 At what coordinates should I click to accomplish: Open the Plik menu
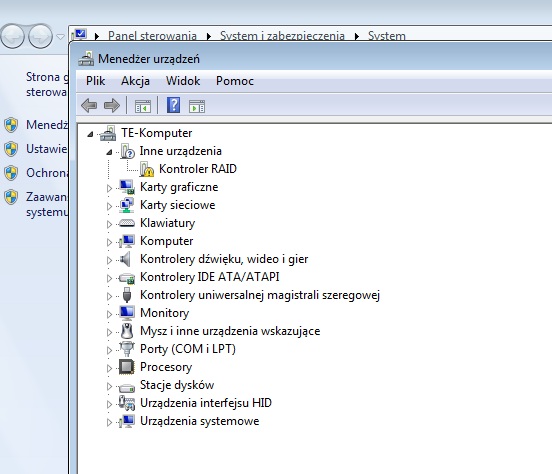(x=95, y=81)
